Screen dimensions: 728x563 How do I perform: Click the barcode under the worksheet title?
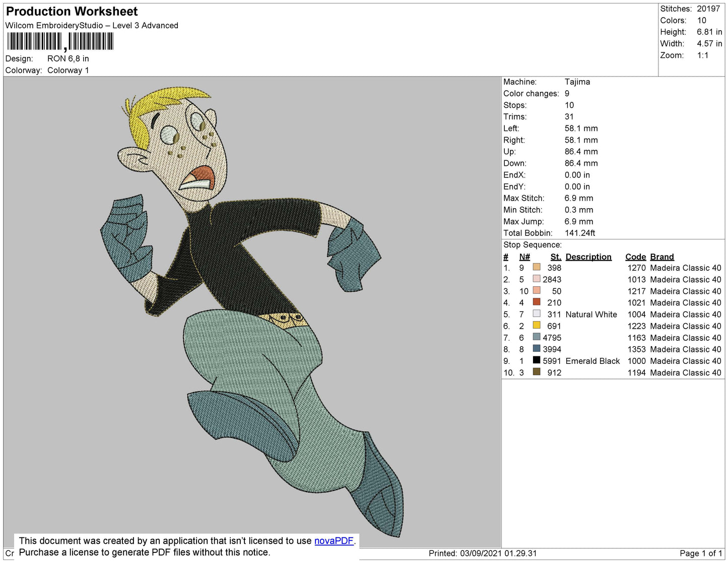[60, 42]
